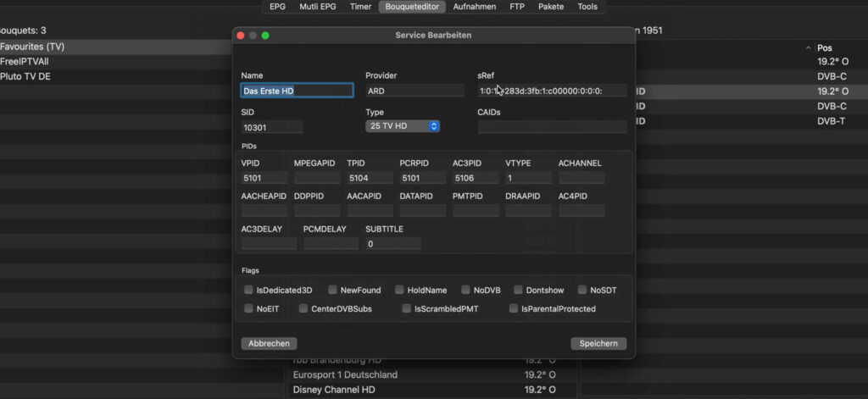Select the Pluto TV DE bouquet
The image size is (868, 399).
point(25,76)
